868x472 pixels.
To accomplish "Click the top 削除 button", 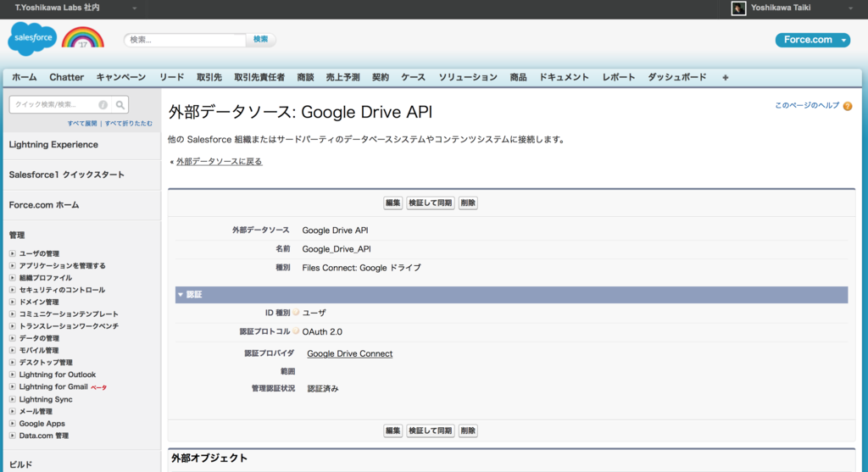I will (468, 203).
